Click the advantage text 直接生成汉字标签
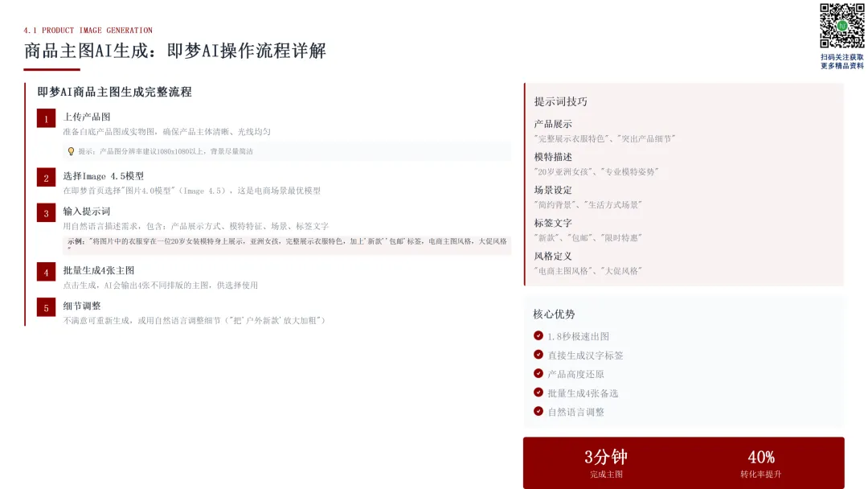868x489 pixels. (586, 355)
